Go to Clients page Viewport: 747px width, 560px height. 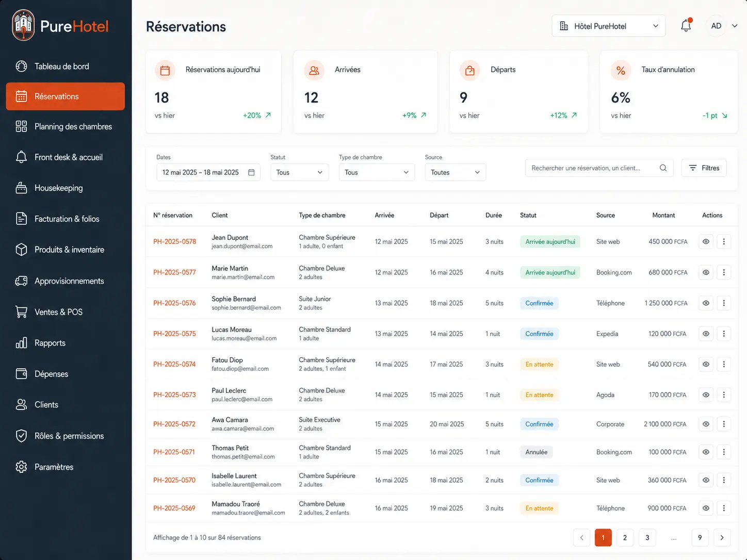click(x=65, y=405)
